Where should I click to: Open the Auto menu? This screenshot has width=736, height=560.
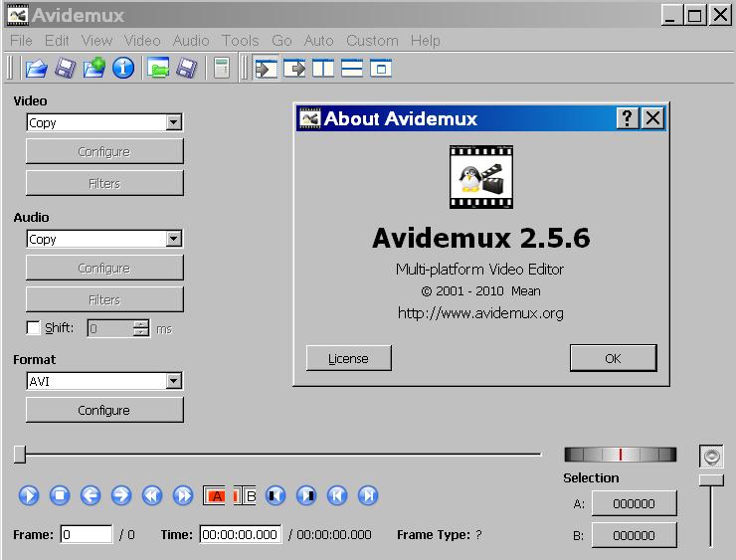pos(318,41)
